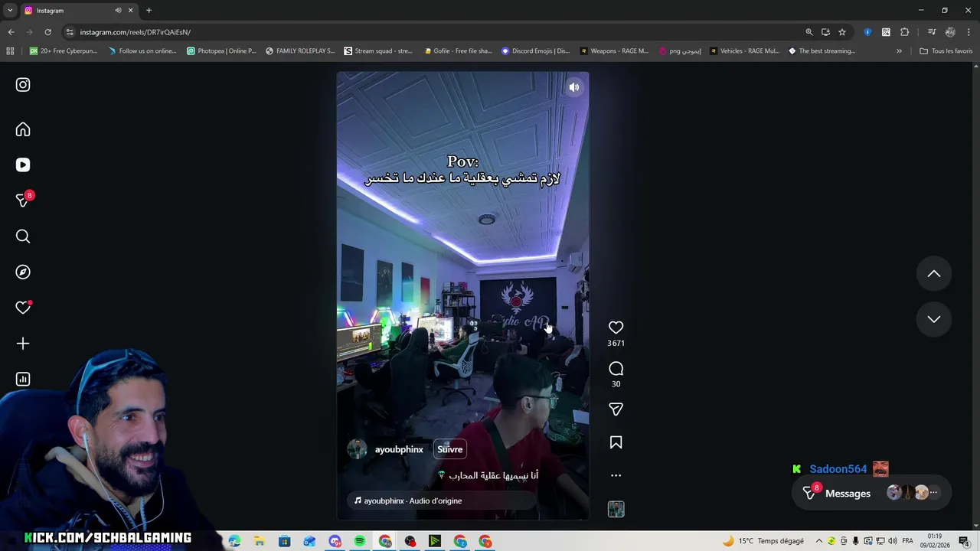The image size is (980, 551).
Task: Go to the next reel with down arrow
Action: click(x=934, y=319)
